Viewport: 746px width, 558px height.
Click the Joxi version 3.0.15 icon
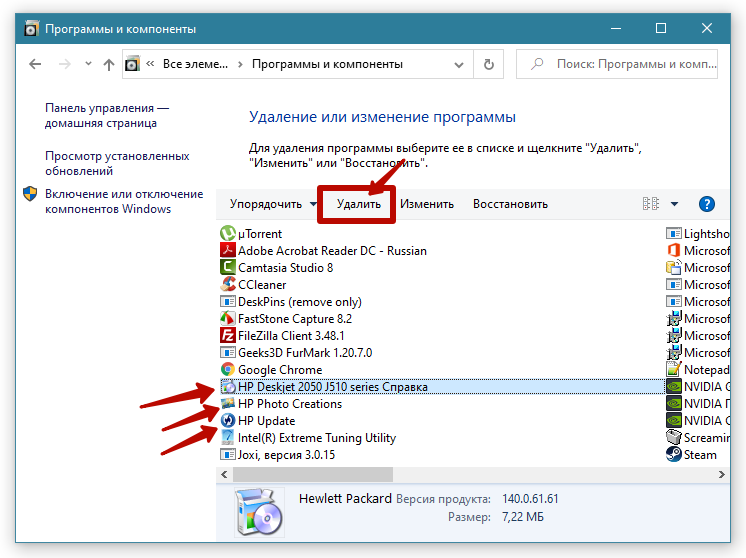click(x=228, y=455)
